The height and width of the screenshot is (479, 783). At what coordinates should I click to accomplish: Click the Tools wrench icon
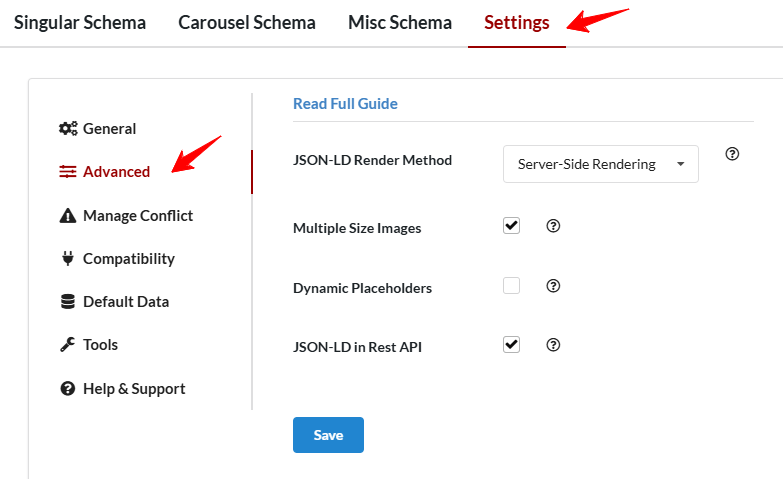point(68,345)
